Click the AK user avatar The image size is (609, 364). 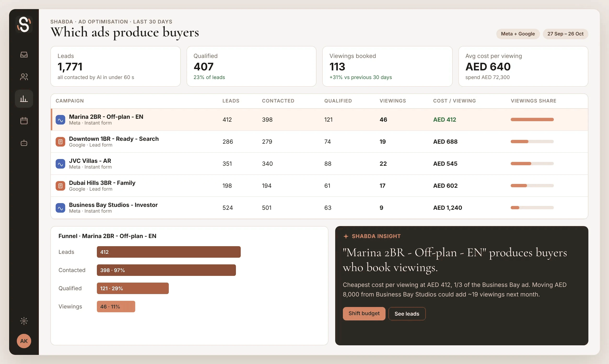(24, 341)
